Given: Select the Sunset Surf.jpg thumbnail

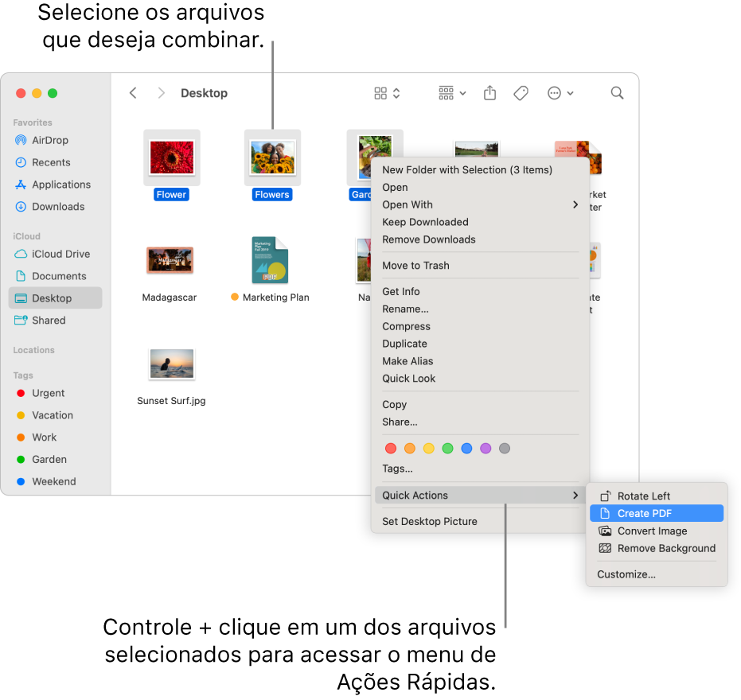Looking at the screenshot, I should 172,364.
